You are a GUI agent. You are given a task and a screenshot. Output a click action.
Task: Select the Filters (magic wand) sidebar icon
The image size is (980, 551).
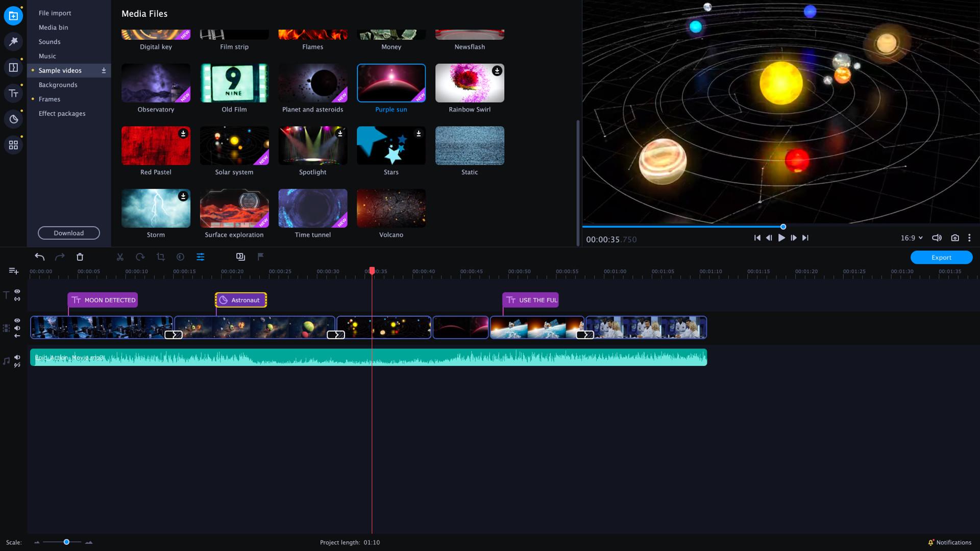13,42
